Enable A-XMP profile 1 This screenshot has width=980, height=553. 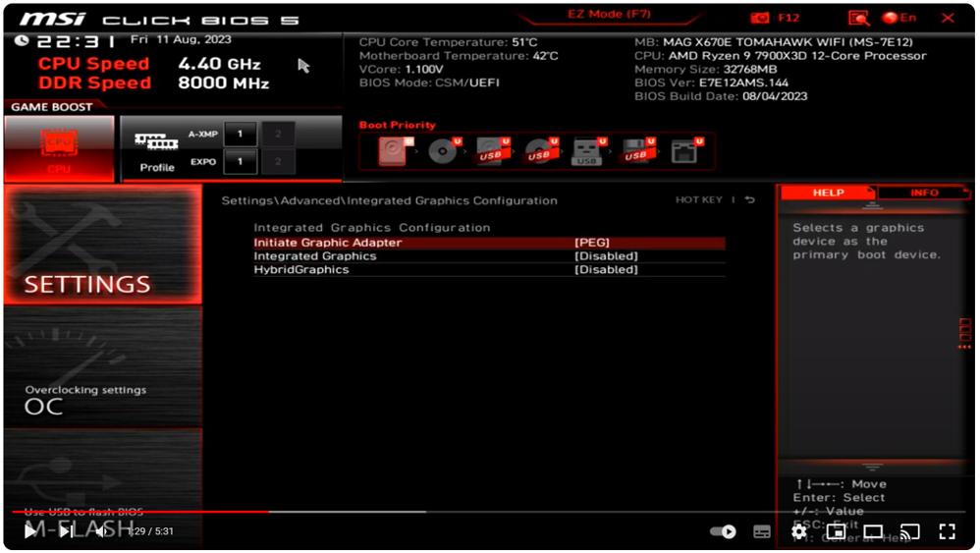pos(240,134)
